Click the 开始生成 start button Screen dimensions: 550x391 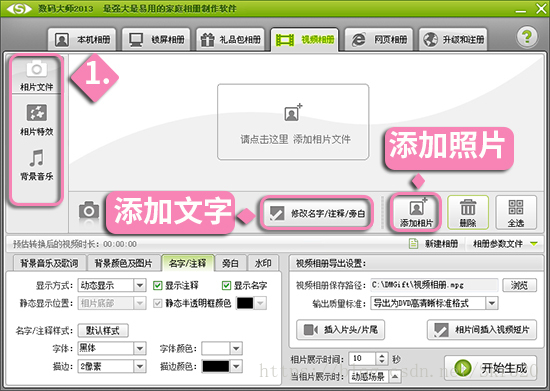(x=490, y=368)
